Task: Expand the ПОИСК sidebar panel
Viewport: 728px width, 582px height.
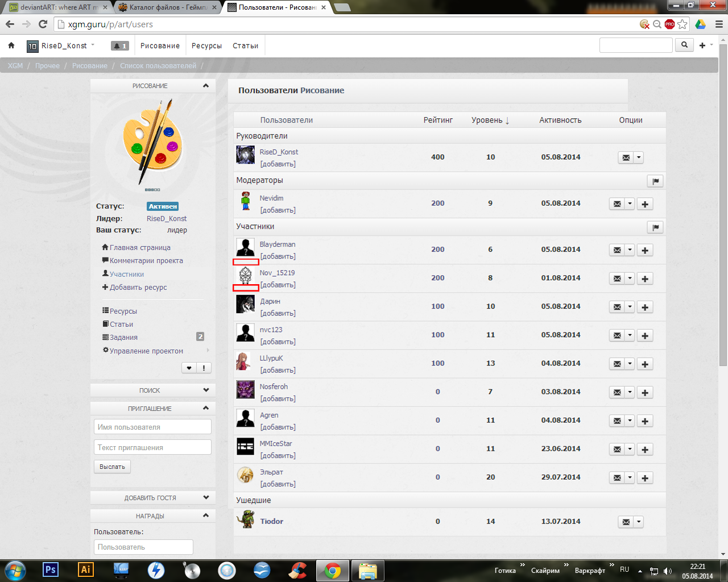Action: 206,390
